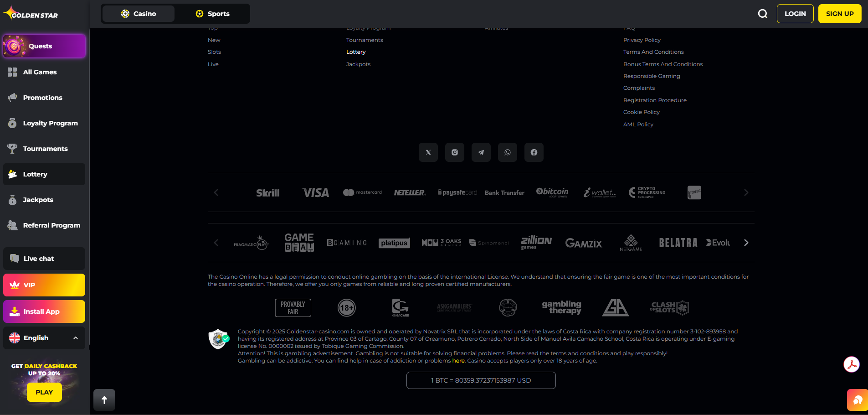This screenshot has width=868, height=415.
Task: Show next game providers with right arrow
Action: [x=746, y=243]
